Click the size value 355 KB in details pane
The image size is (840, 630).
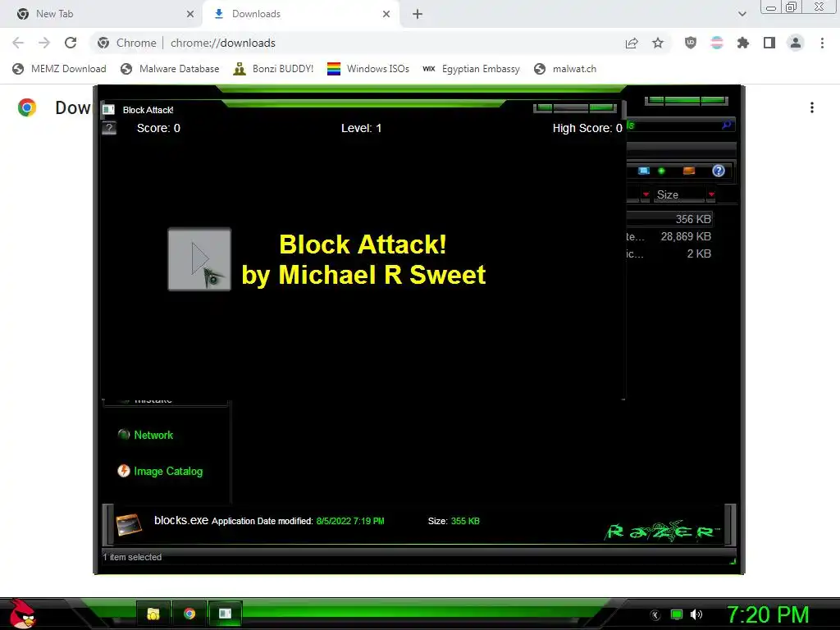[465, 521]
